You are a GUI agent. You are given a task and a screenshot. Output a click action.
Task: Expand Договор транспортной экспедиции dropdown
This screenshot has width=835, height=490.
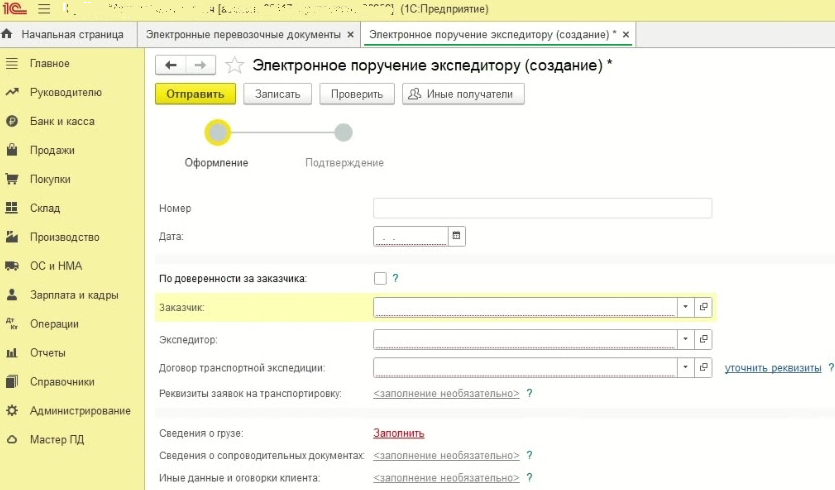(x=685, y=367)
